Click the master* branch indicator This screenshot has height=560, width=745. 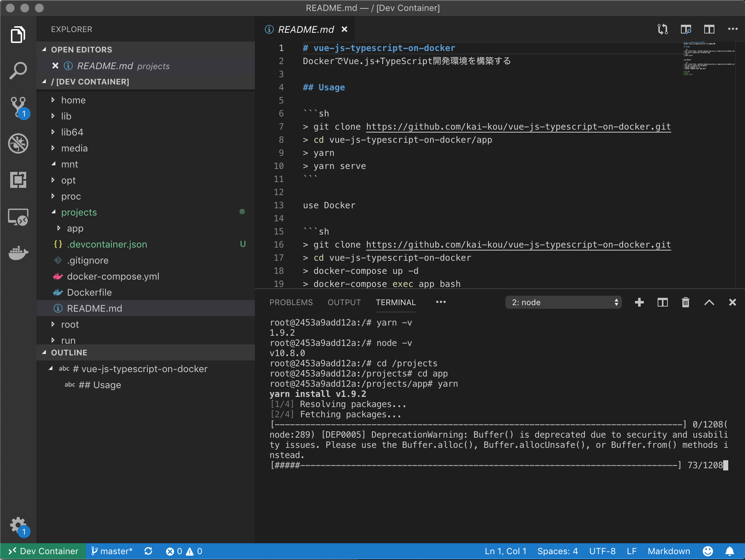(111, 551)
